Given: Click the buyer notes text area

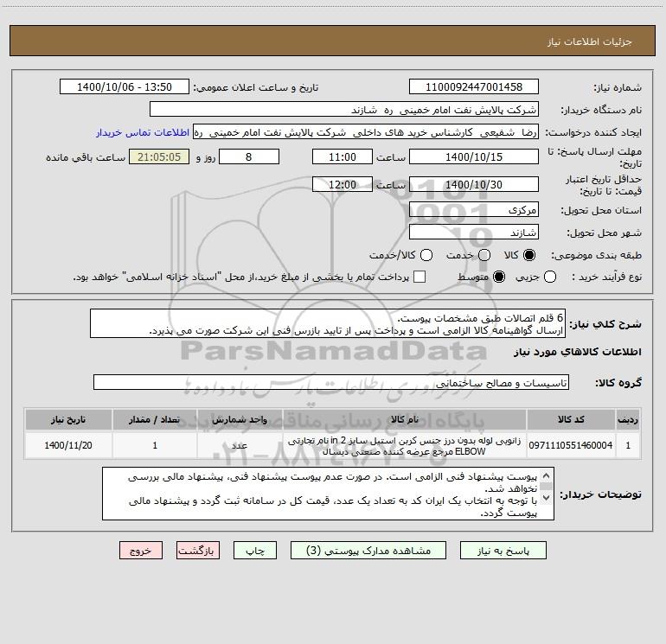Looking at the screenshot, I should click(x=329, y=494).
